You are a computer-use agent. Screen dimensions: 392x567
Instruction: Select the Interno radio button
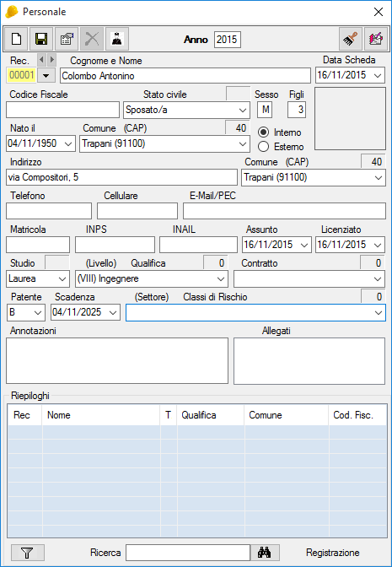264,132
